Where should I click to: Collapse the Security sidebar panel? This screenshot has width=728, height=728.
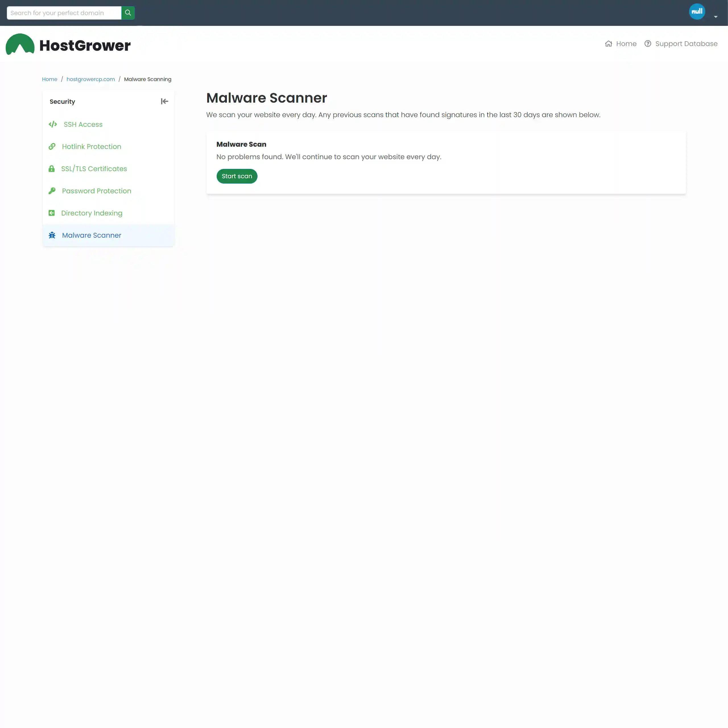coord(164,101)
